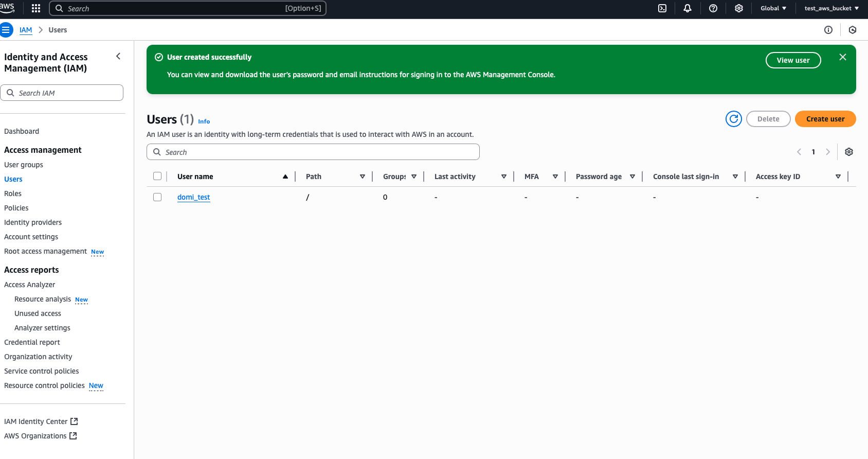Go to next page arrow

click(x=828, y=152)
